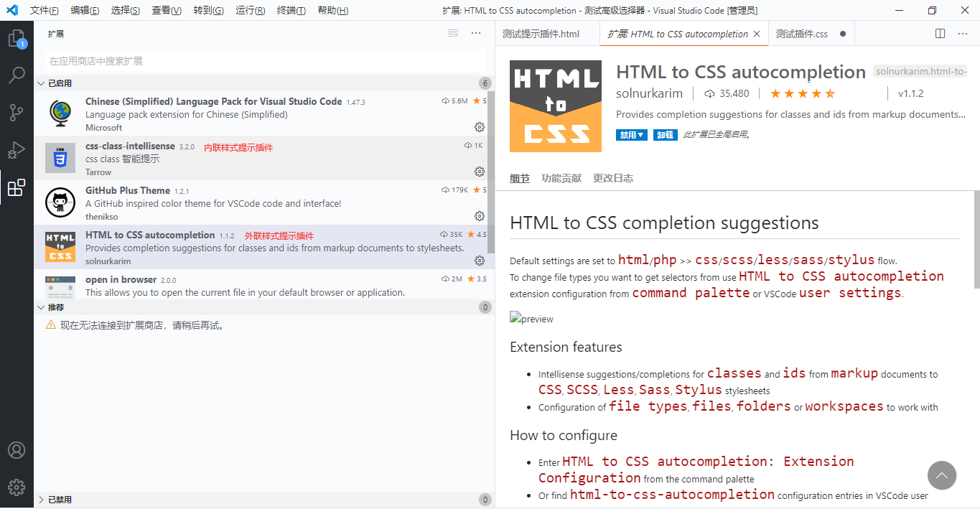Viewport: 980px width, 509px height.
Task: Click the solnurkarim.html-to- identifier label
Action: click(x=921, y=71)
